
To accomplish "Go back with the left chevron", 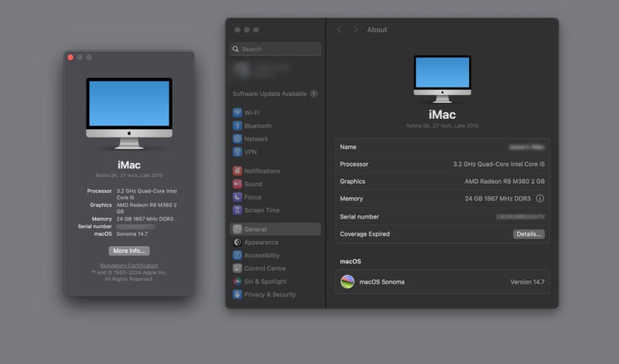I will tap(339, 29).
